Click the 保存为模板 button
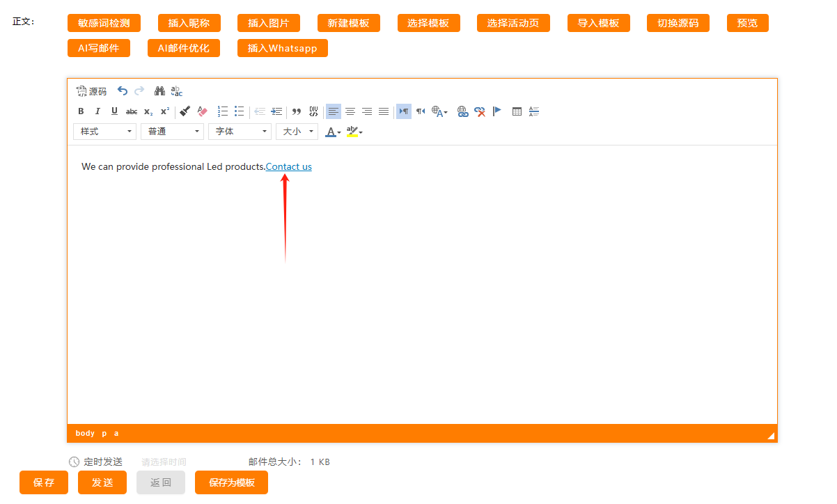 [x=232, y=482]
